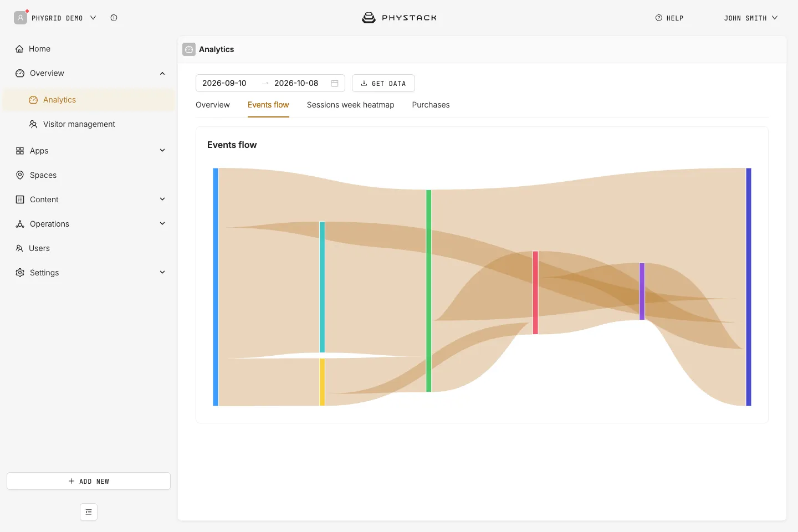Open the John Smith account dropdown
The image size is (798, 532).
click(x=751, y=18)
